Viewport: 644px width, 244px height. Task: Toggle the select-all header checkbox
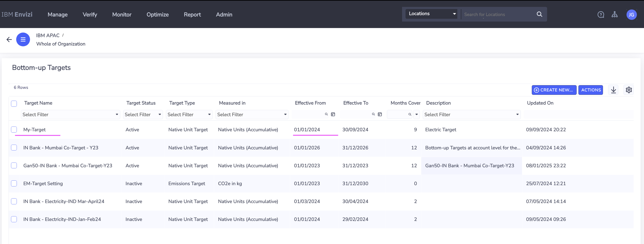(14, 104)
